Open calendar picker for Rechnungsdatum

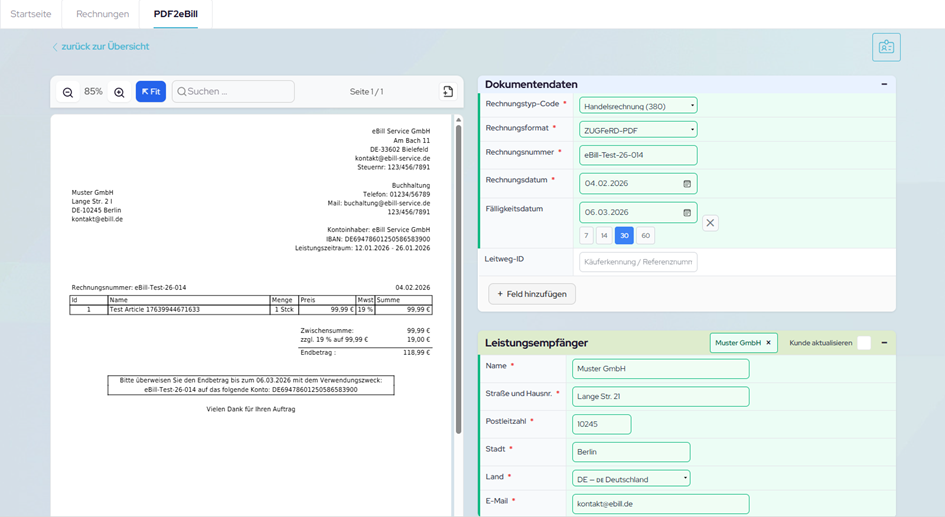687,184
